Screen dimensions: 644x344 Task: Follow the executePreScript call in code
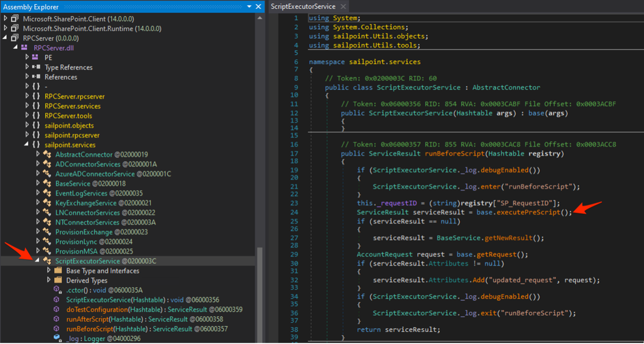(528, 212)
